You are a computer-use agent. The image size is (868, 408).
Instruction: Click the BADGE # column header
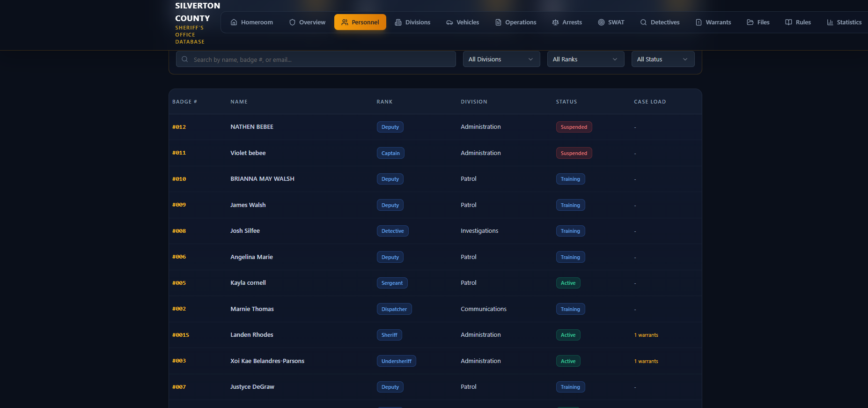tap(184, 102)
